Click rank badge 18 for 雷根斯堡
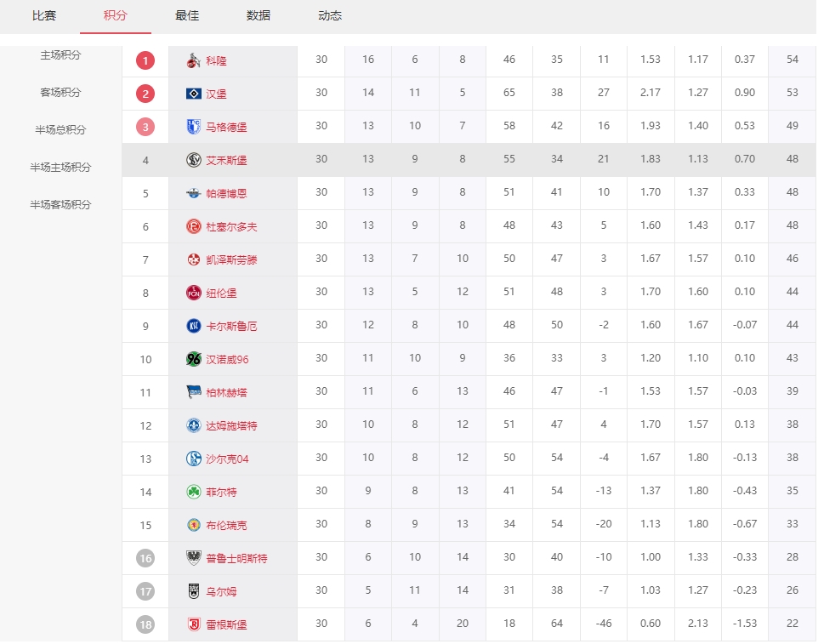This screenshot has width=824, height=644. pyautogui.click(x=145, y=624)
